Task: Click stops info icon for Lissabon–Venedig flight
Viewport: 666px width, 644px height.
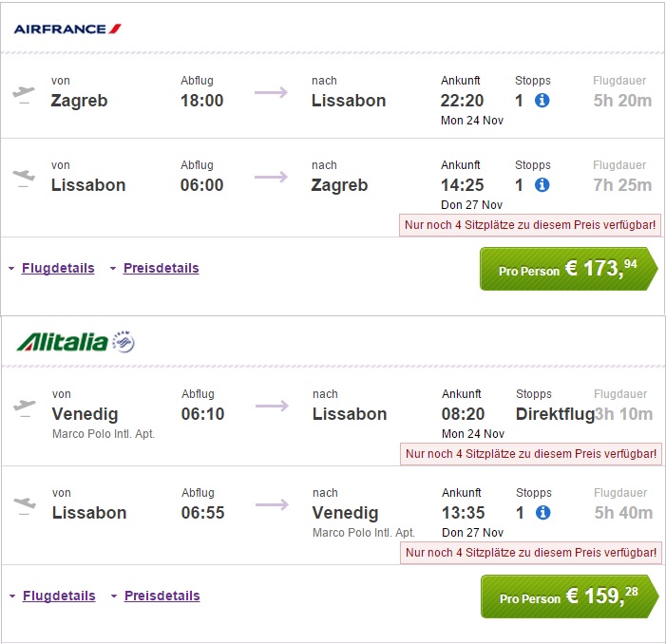Action: tap(543, 513)
